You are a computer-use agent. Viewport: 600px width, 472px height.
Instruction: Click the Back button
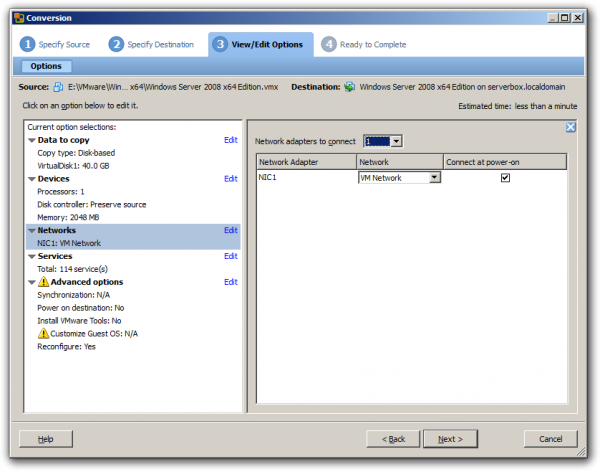(393, 439)
